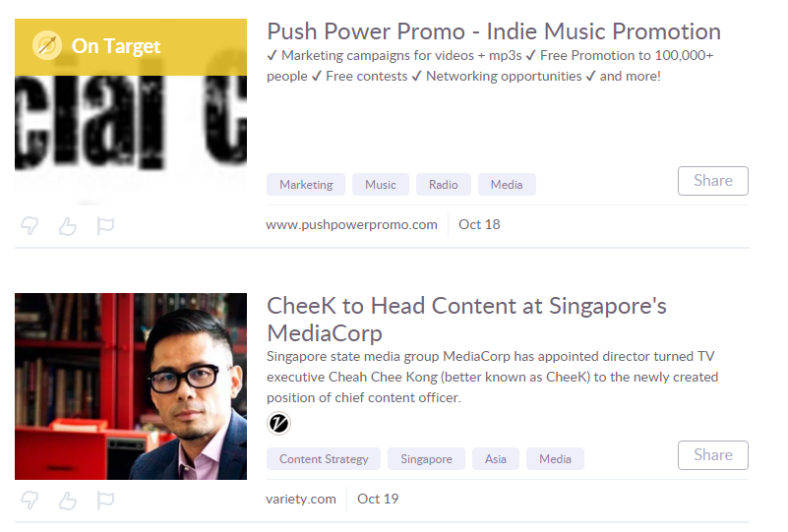Select the Music tag
788x532 pixels.
click(x=381, y=184)
